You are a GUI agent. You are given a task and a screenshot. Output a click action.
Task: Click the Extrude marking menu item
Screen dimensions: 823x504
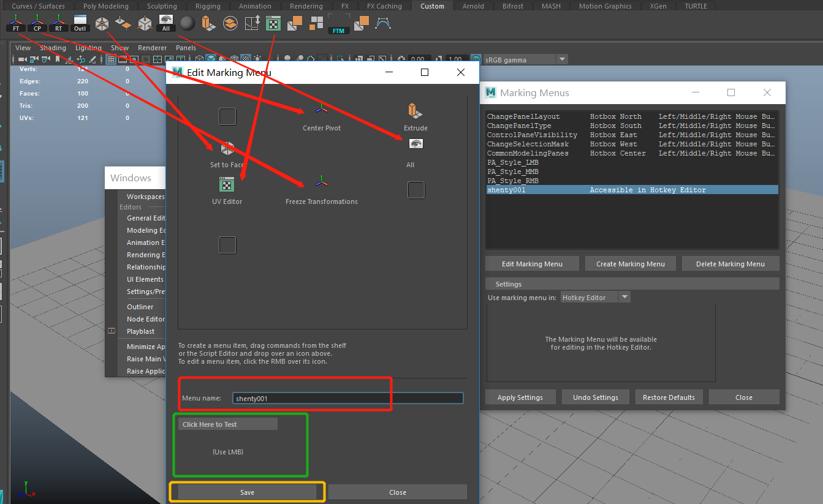tap(415, 118)
